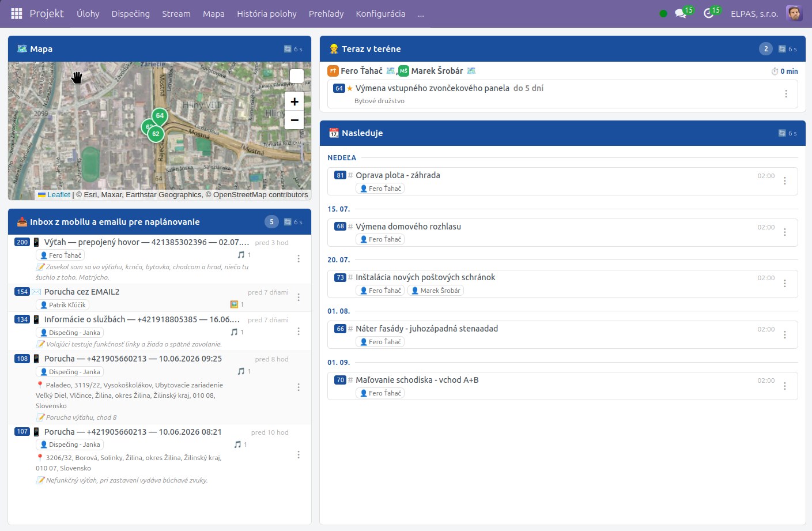The height and width of the screenshot is (531, 812).
Task: Open options menu for inbox item 108
Action: click(299, 387)
